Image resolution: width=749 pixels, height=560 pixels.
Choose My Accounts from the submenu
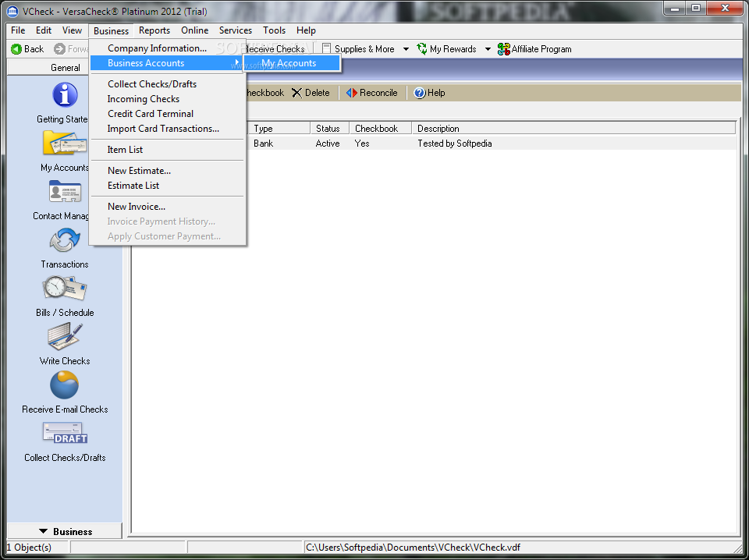point(292,63)
